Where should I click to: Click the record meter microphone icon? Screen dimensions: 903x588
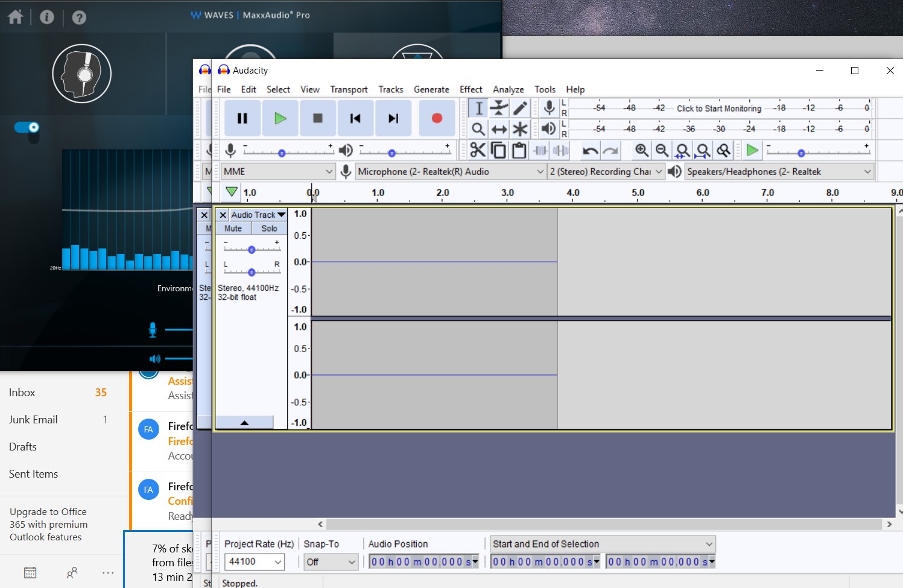tap(549, 108)
